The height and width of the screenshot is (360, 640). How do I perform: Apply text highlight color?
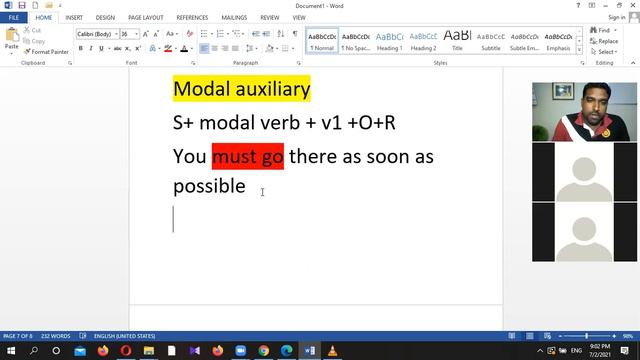[x=168, y=49]
